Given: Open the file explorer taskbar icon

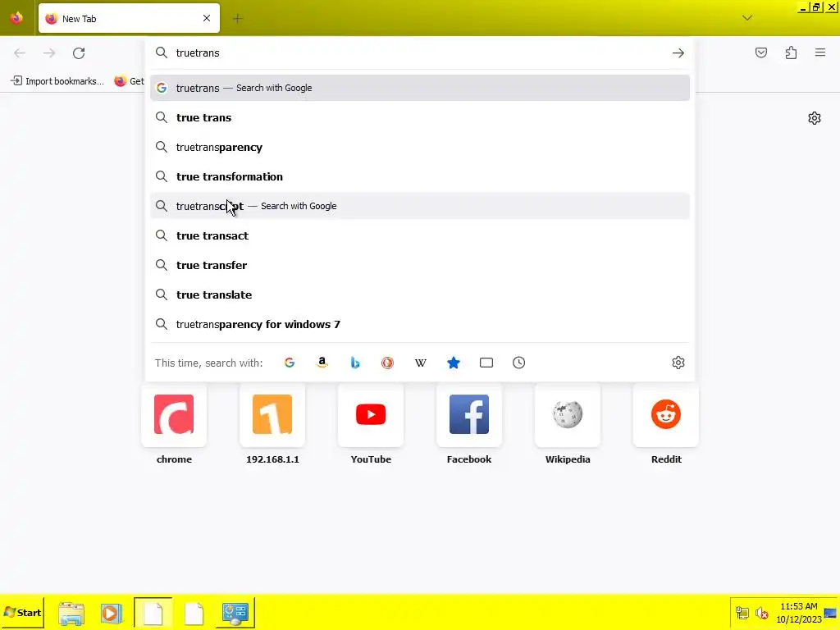Looking at the screenshot, I should 71,613.
